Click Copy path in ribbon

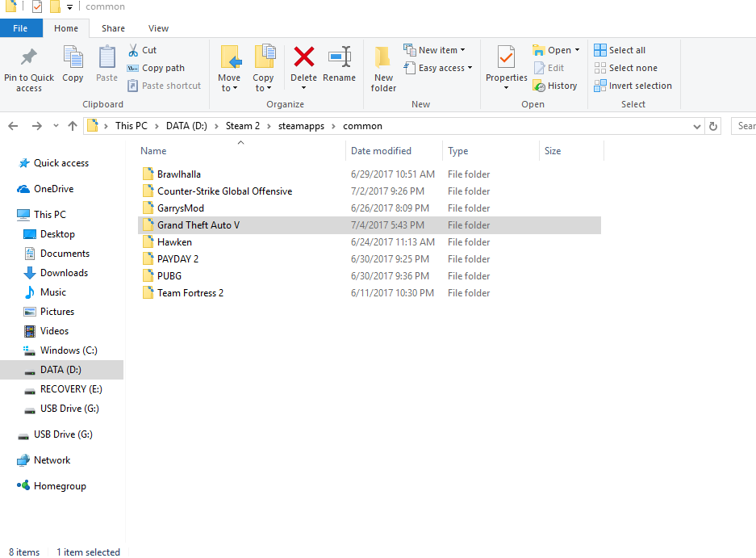coord(156,68)
